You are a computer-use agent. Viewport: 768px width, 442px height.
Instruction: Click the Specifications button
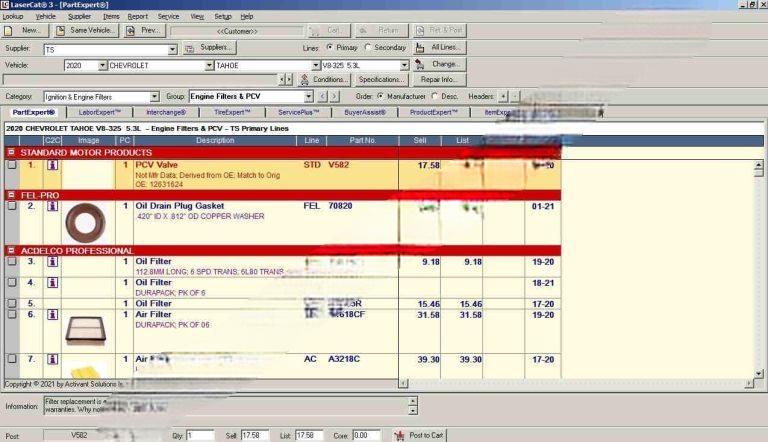pyautogui.click(x=382, y=79)
